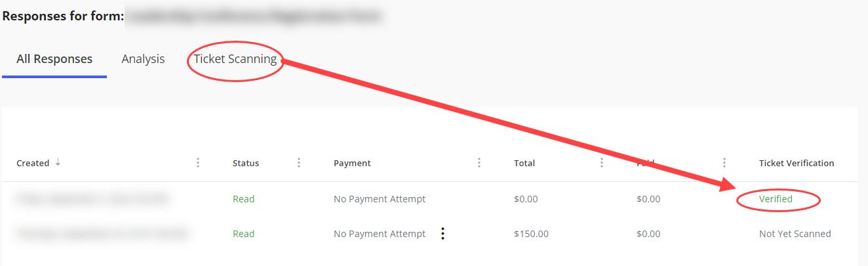
Task: Click No Payment Attempt in first row
Action: 380,199
